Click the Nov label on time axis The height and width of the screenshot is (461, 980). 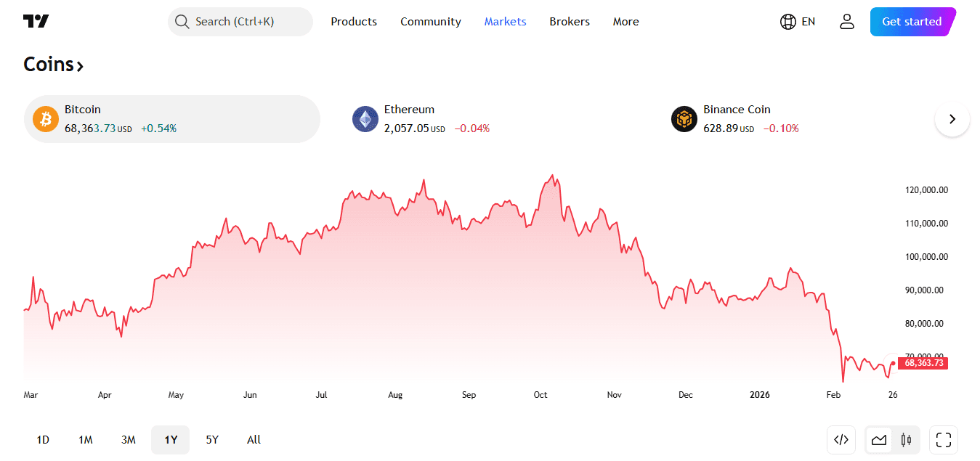click(x=614, y=395)
